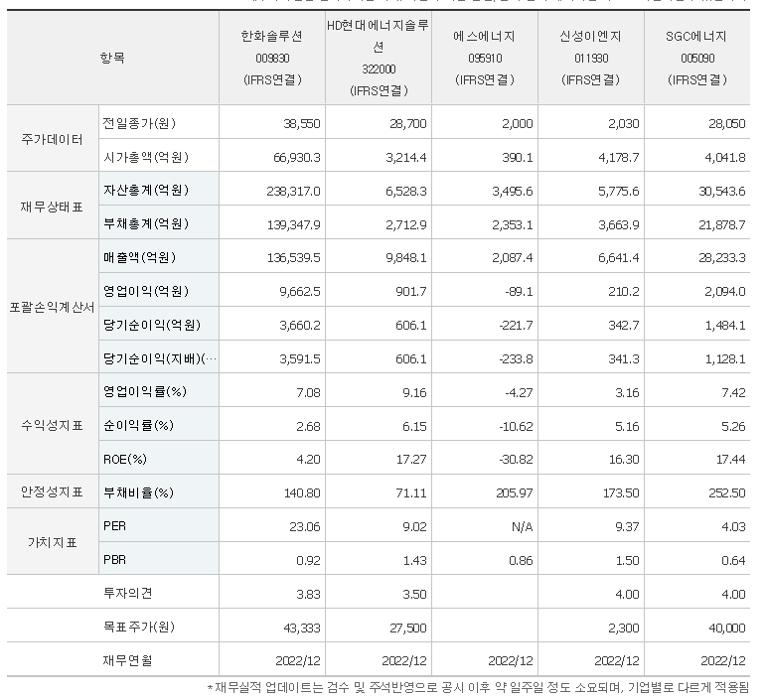Click the 가치지표 category cell
767x700 pixels.
click(52, 542)
